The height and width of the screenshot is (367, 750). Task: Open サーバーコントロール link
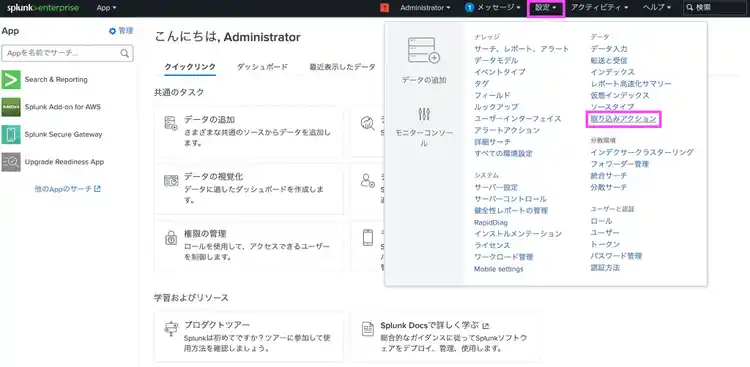tap(510, 199)
